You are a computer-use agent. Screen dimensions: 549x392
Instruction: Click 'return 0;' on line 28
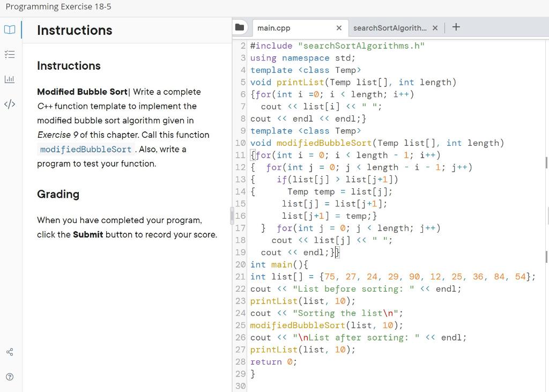(x=273, y=362)
